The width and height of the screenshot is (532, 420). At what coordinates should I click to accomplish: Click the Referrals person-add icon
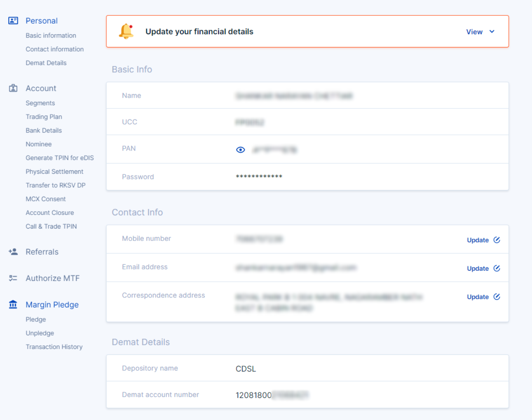click(x=13, y=252)
